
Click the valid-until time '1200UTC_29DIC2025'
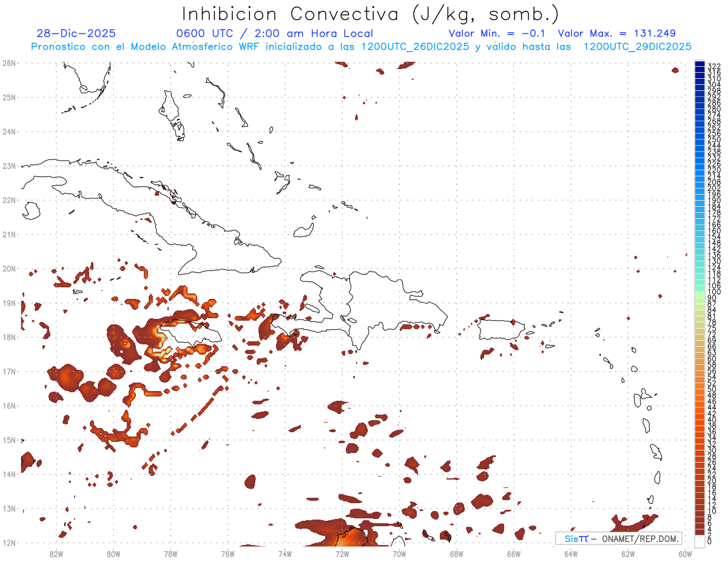(637, 47)
